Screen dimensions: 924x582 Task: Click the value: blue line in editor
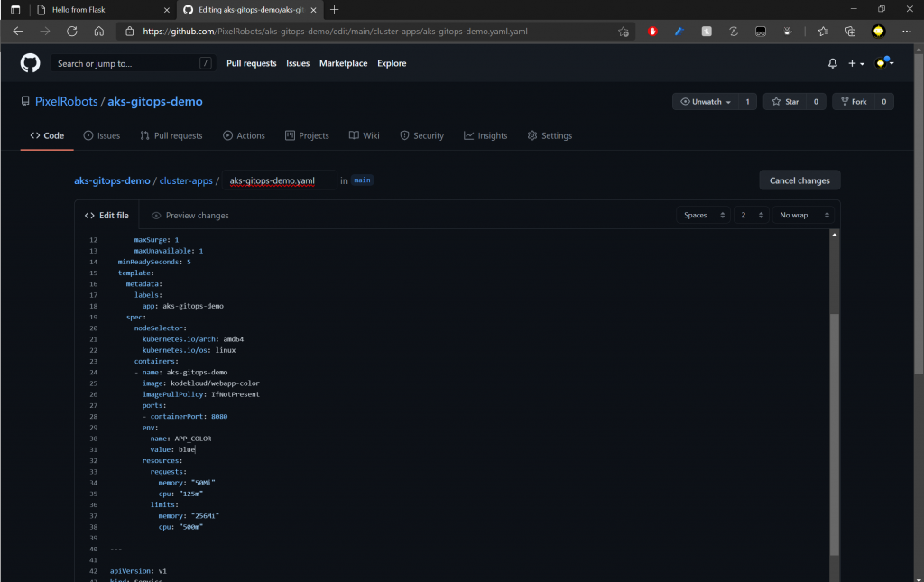coord(172,449)
